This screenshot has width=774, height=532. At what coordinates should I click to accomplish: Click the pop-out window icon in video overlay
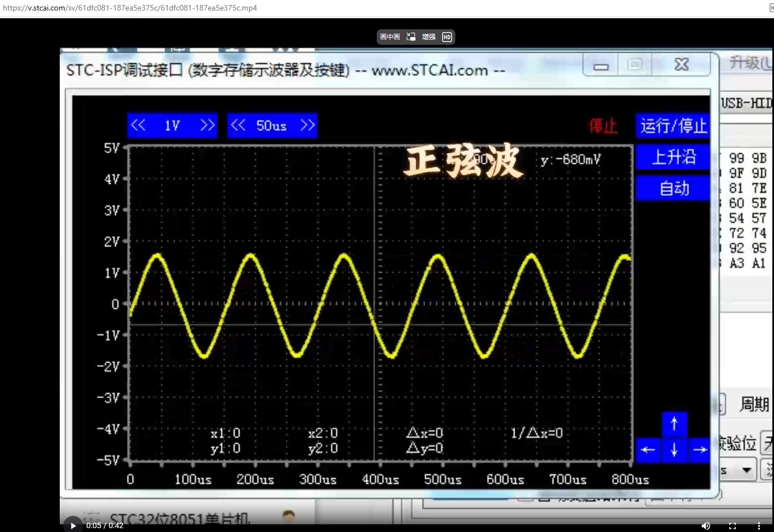point(411,37)
